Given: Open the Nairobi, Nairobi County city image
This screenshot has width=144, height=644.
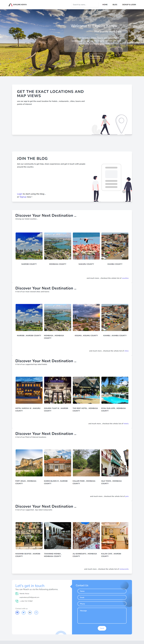Looking at the screenshot, I should [x=29, y=317].
